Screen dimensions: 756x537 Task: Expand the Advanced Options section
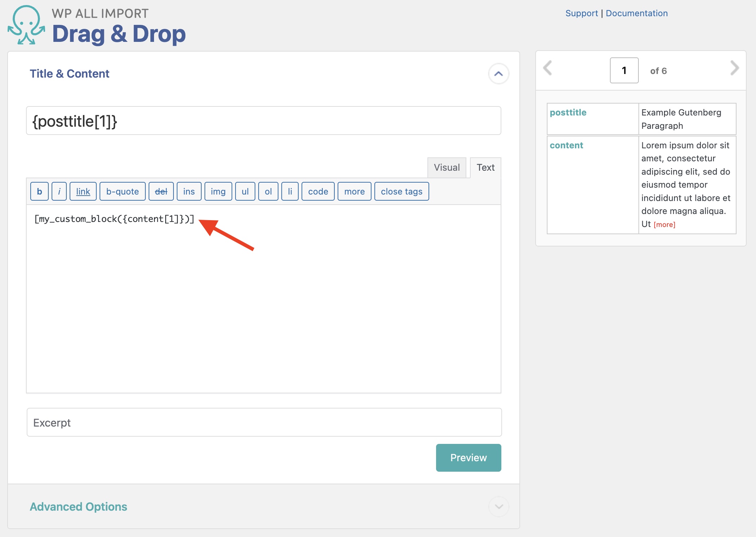498,507
